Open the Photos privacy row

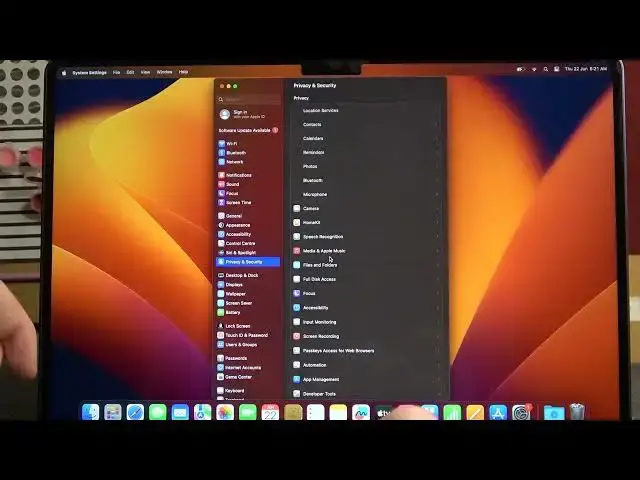(x=366, y=167)
